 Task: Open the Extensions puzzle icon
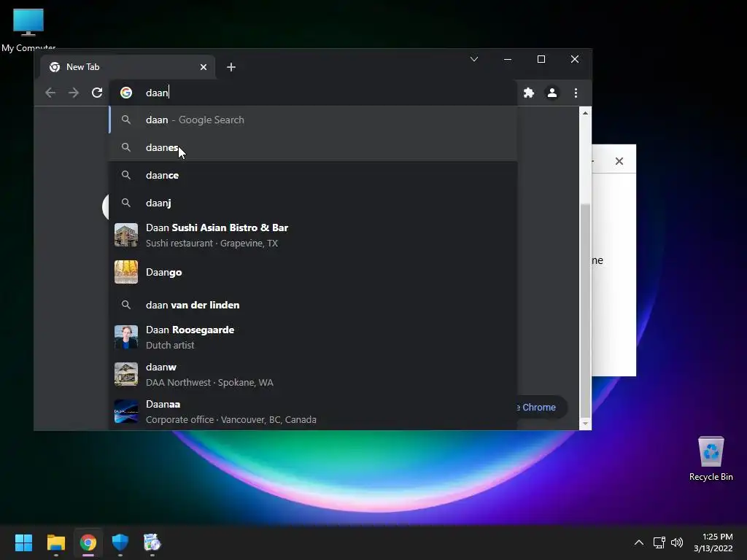pyautogui.click(x=529, y=93)
